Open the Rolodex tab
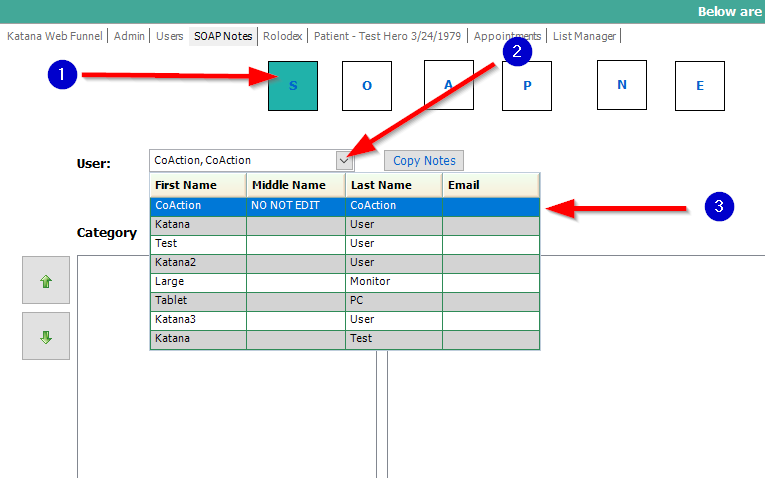Viewport: 765px width, 478px height. tap(282, 36)
